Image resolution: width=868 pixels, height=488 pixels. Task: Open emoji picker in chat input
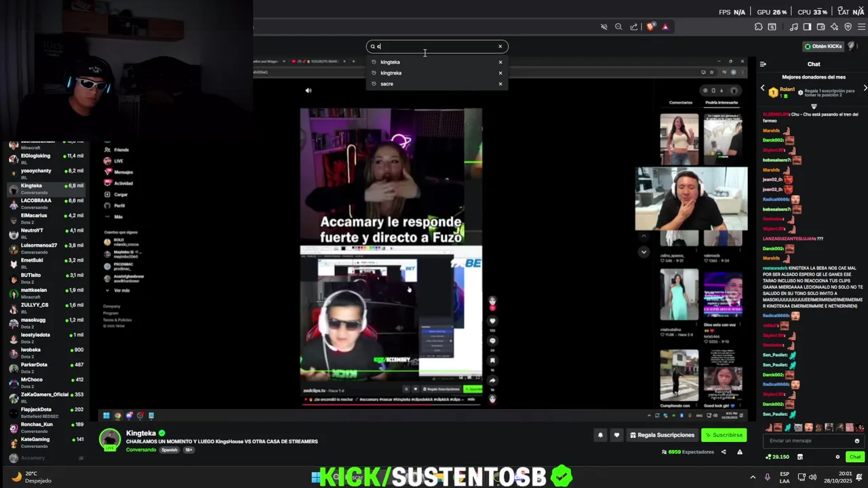point(857,441)
